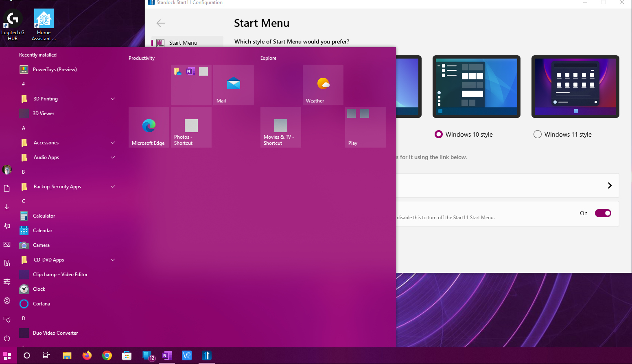This screenshot has width=632, height=364.
Task: Launch Microsoft Edge tile
Action: coord(149,127)
